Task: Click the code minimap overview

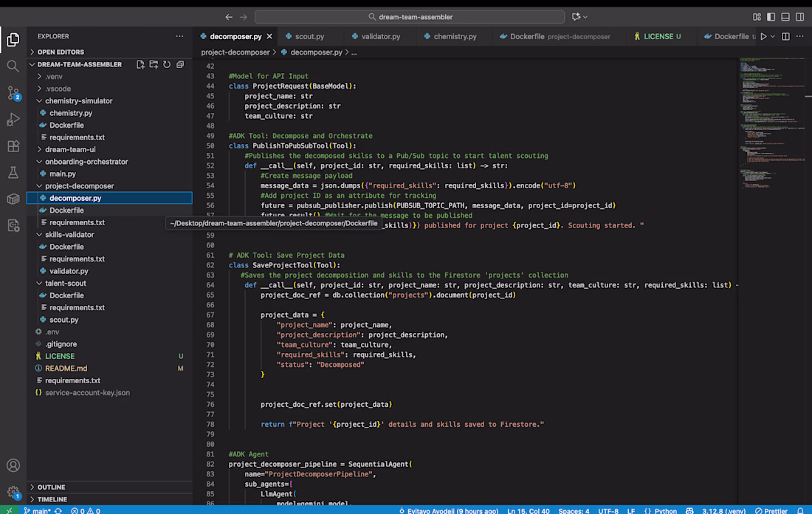Action: tap(771, 124)
